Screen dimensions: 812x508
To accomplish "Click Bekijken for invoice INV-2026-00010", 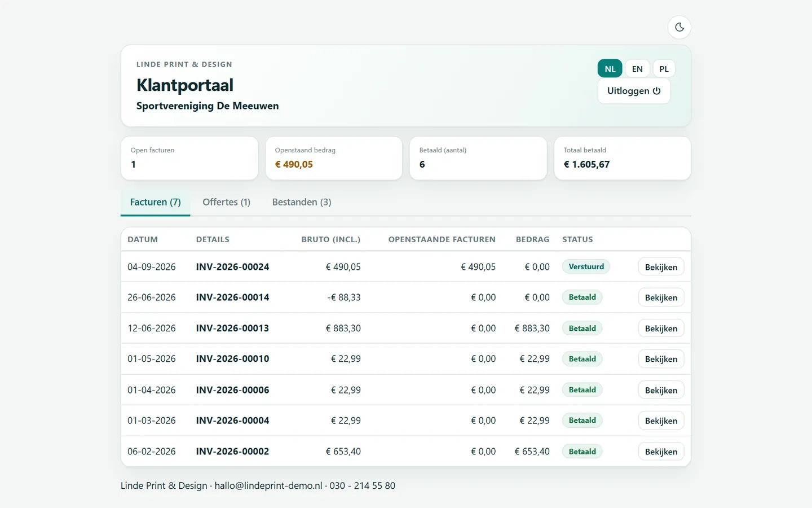I will 661,359.
